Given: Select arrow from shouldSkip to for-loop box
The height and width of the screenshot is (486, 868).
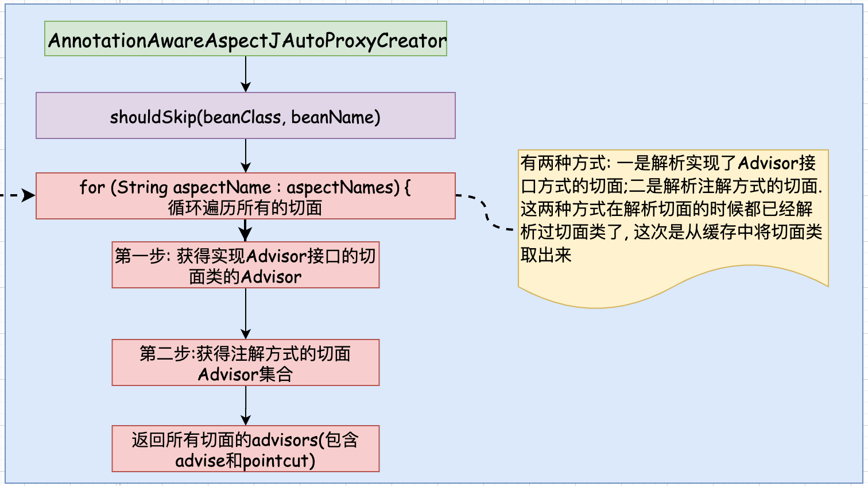Looking at the screenshot, I should (x=246, y=155).
